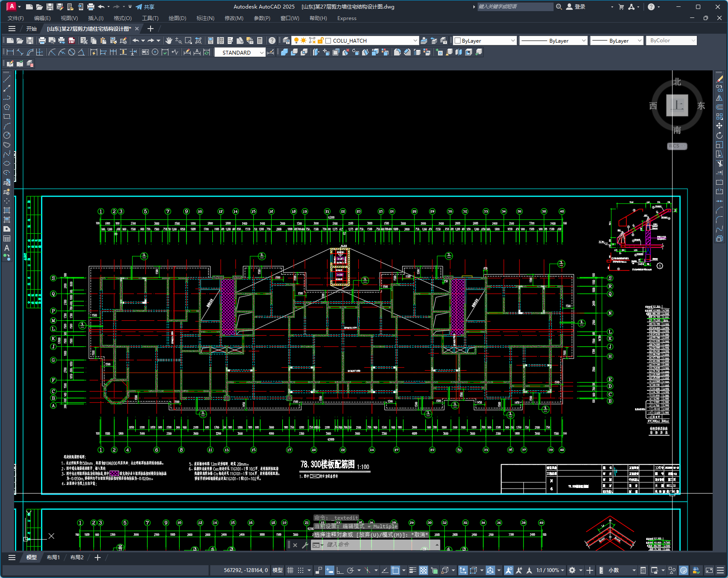Click the Make Object's Layer Current icon
This screenshot has width=728, height=578.
424,41
